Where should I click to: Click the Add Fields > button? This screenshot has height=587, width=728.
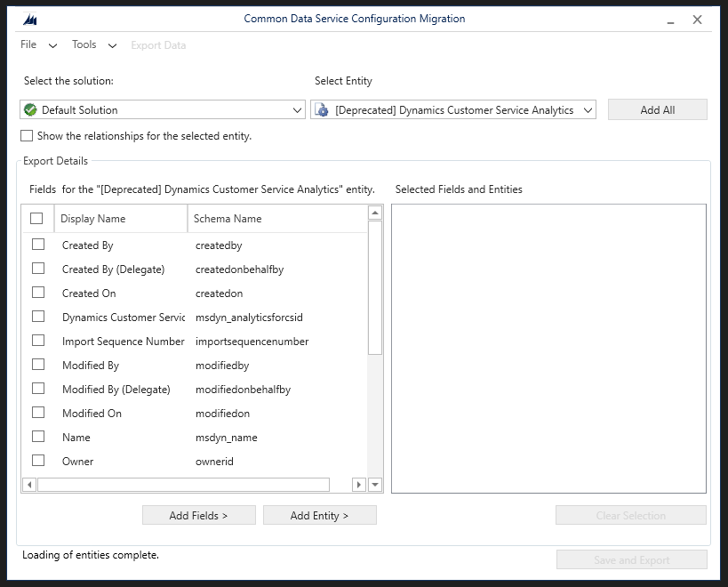pyautogui.click(x=198, y=515)
